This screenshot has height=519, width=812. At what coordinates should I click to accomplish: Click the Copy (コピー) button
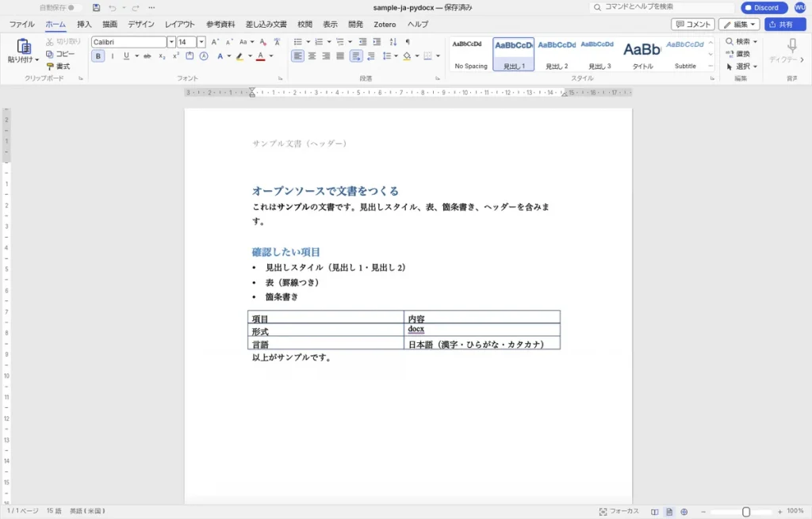60,54
